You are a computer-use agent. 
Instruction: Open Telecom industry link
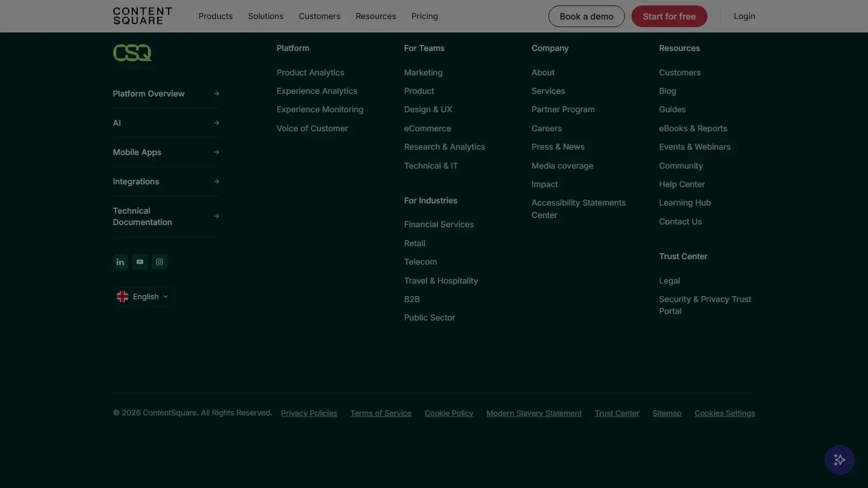[420, 262]
